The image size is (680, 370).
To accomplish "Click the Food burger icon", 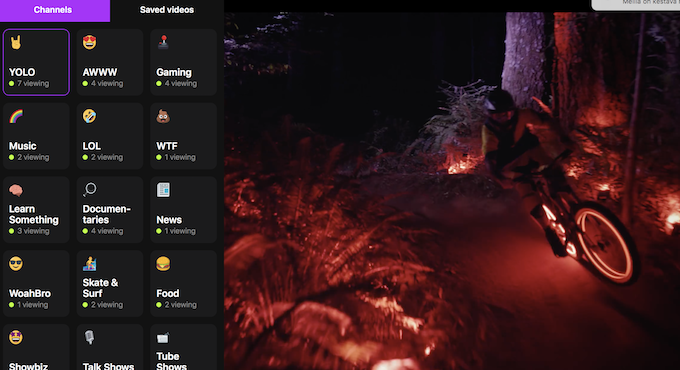I will coord(163,263).
